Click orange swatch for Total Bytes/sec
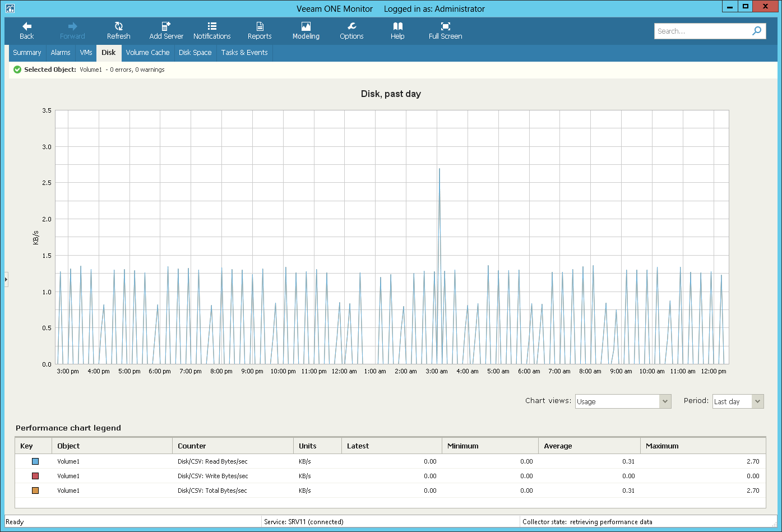The width and height of the screenshot is (782, 532). (35, 491)
